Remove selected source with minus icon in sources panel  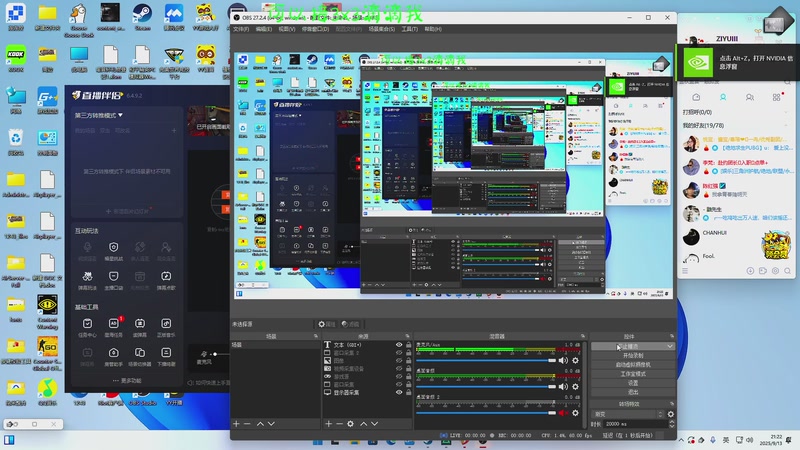point(339,424)
